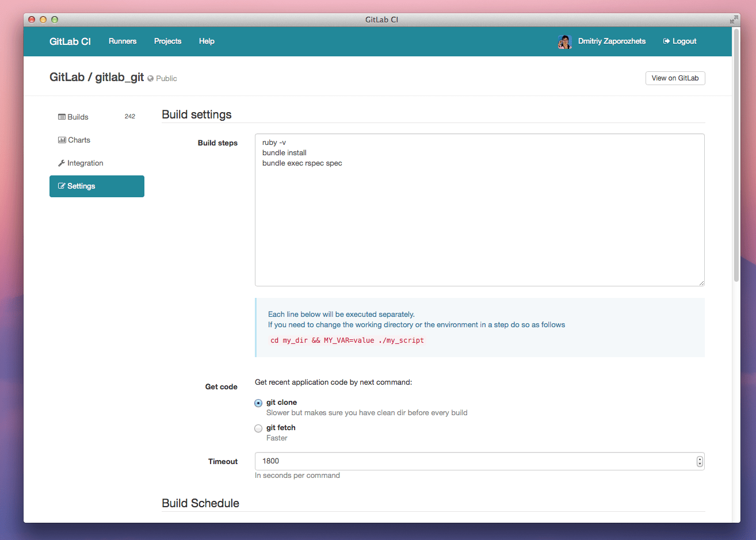The height and width of the screenshot is (540, 756).
Task: Click the 'Slower but makes sure' description
Action: tap(367, 413)
